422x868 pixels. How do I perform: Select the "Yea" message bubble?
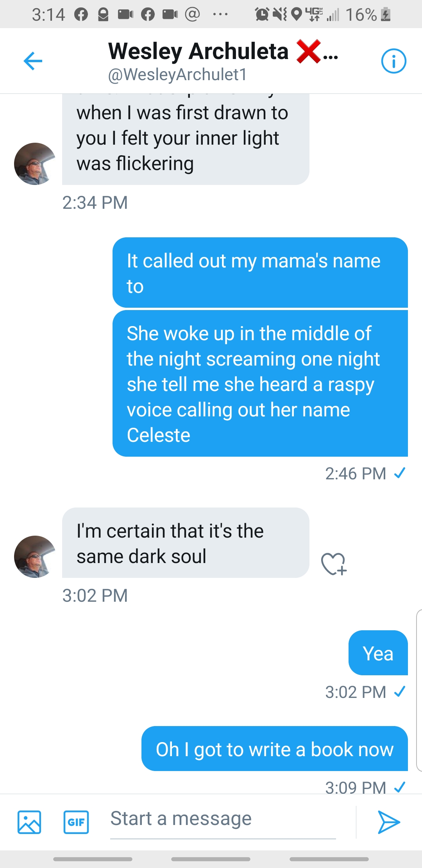click(x=378, y=653)
